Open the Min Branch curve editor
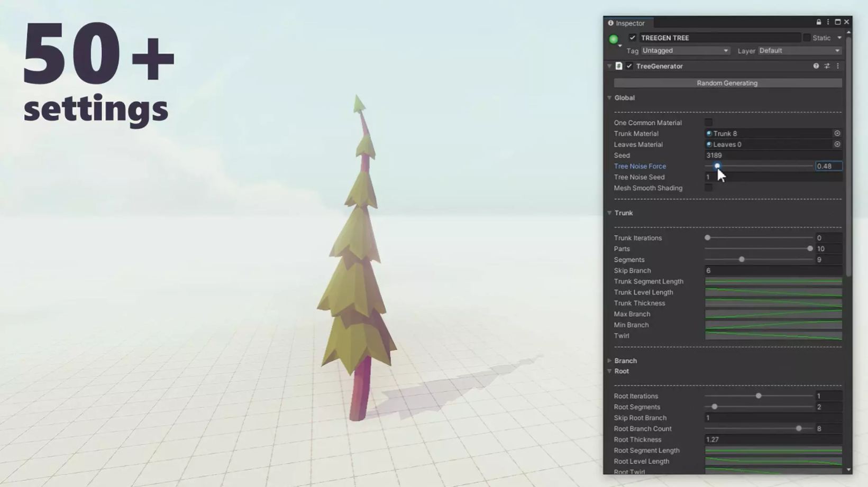This screenshot has height=487, width=868. (x=773, y=325)
